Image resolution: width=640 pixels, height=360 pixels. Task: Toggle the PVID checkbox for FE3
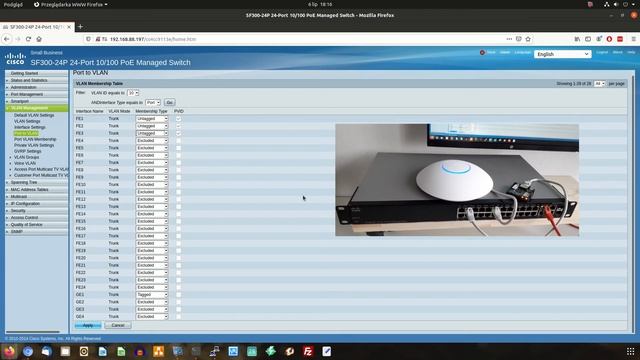[178, 133]
